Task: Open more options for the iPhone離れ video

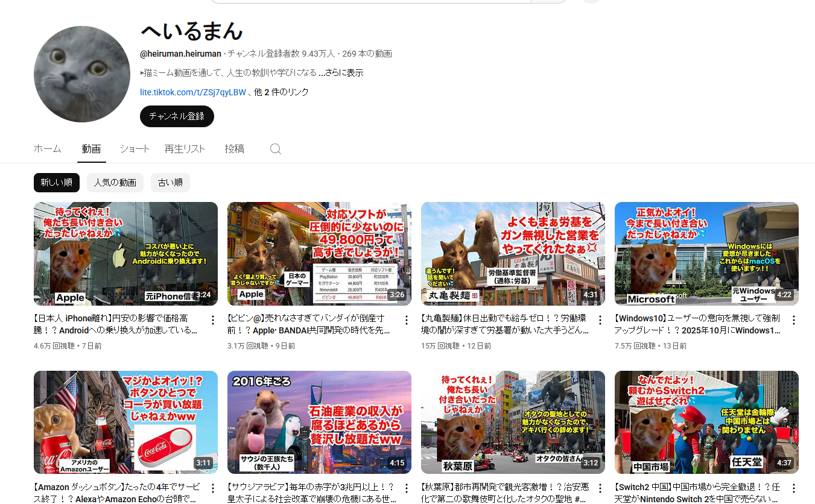Action: pyautogui.click(x=212, y=320)
